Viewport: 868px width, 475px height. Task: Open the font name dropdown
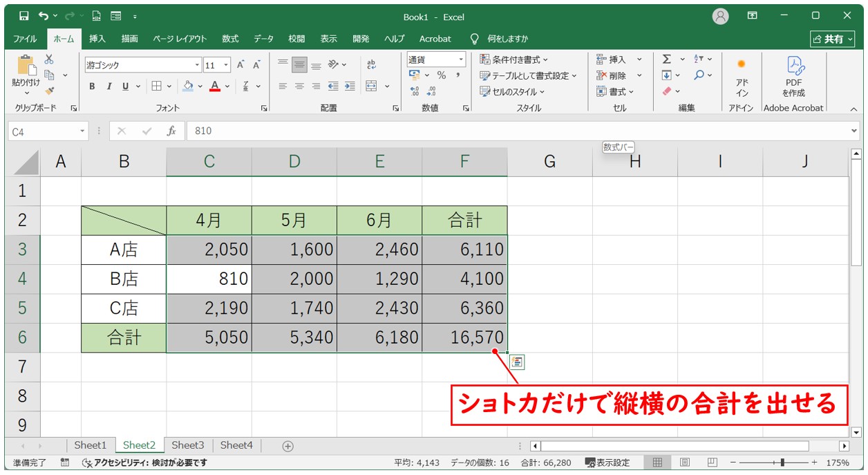(x=197, y=65)
